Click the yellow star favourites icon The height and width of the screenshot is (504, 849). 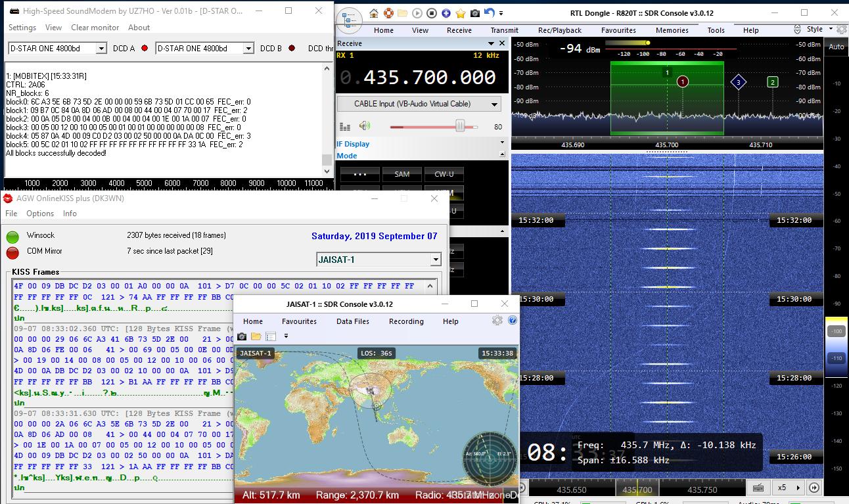pyautogui.click(x=460, y=13)
